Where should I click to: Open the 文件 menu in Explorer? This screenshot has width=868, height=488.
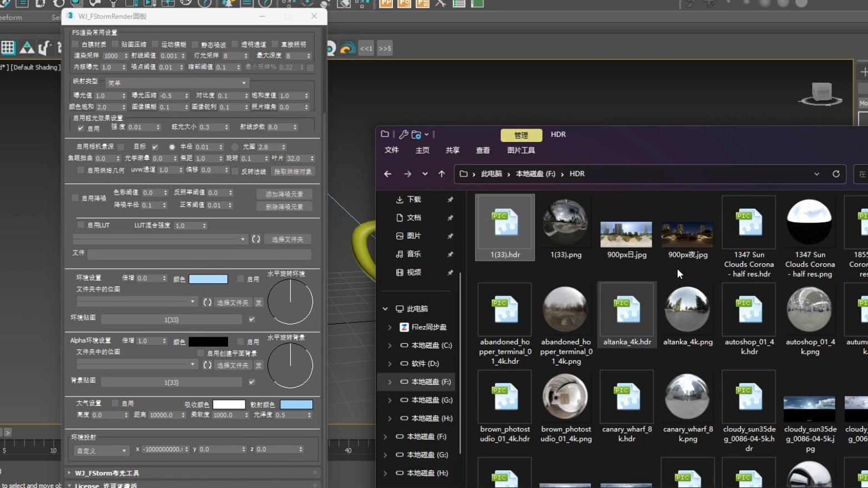(392, 150)
